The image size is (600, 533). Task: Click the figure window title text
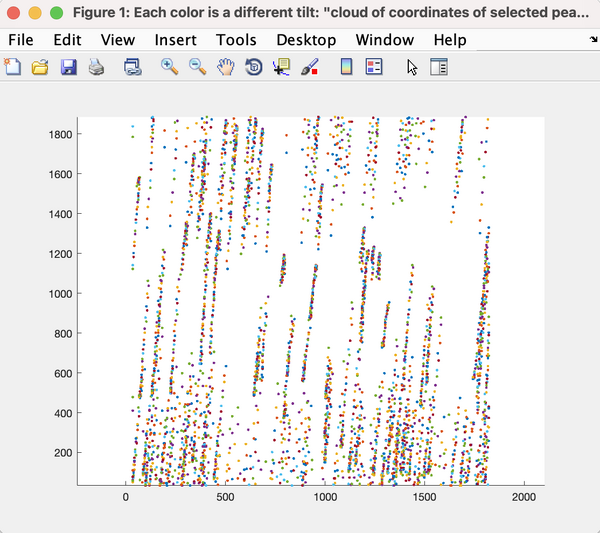click(x=331, y=13)
